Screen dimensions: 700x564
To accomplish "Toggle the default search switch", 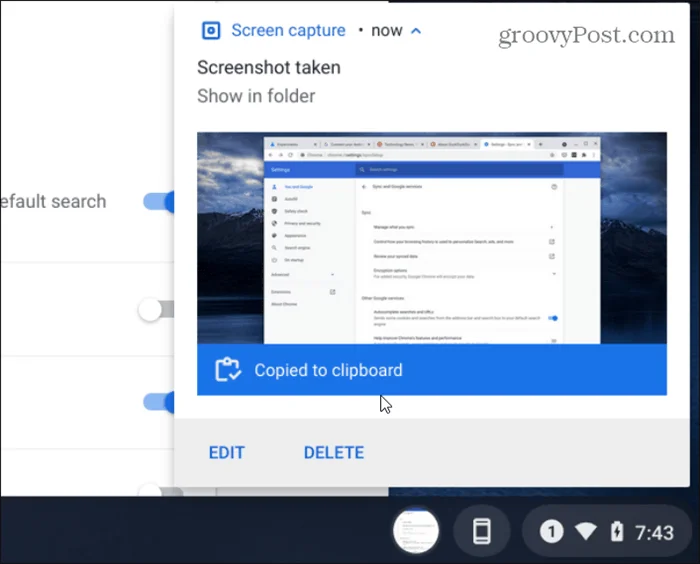I will click(x=159, y=202).
